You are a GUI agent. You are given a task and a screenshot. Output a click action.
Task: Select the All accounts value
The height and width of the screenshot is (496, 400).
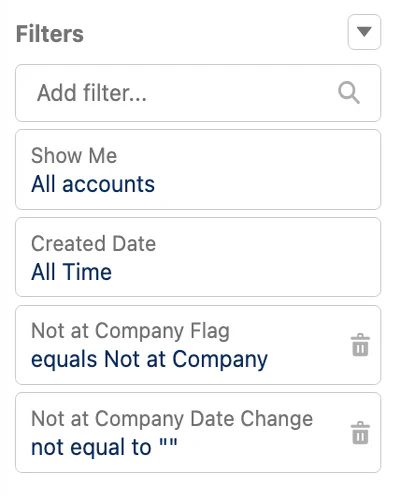[x=93, y=184]
